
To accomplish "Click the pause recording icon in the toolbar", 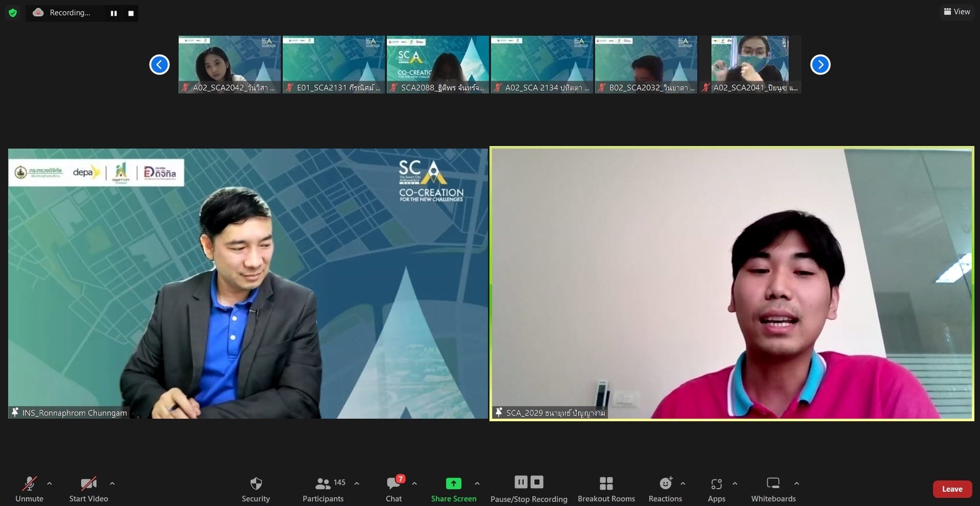I will click(521, 482).
